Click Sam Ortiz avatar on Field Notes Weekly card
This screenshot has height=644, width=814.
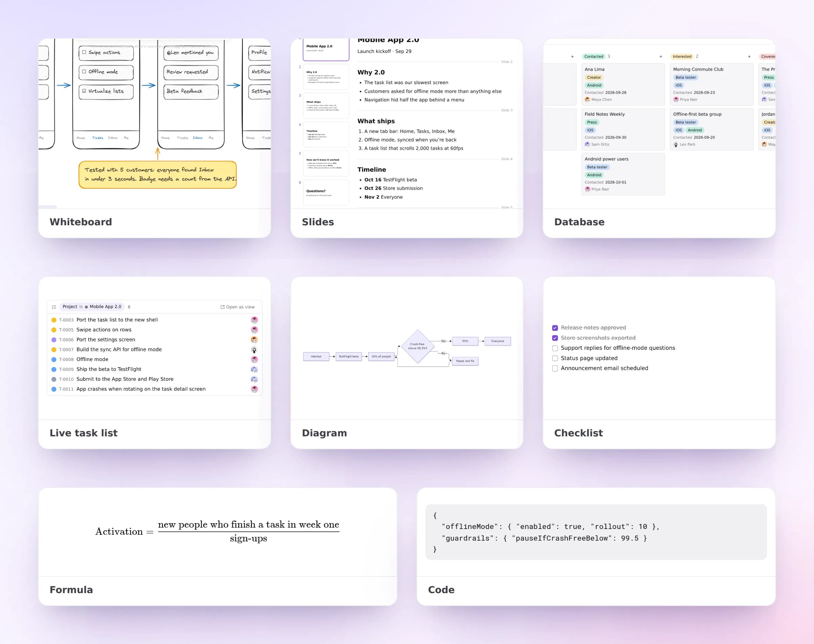click(587, 145)
